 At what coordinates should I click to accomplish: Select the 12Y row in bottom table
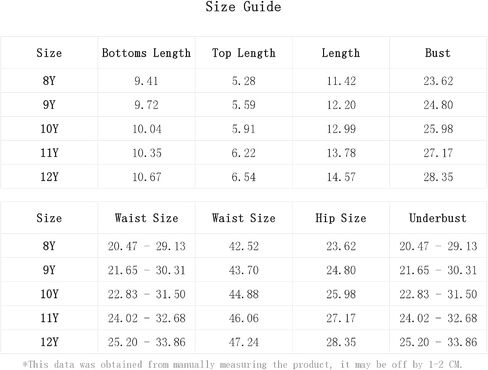click(244, 342)
